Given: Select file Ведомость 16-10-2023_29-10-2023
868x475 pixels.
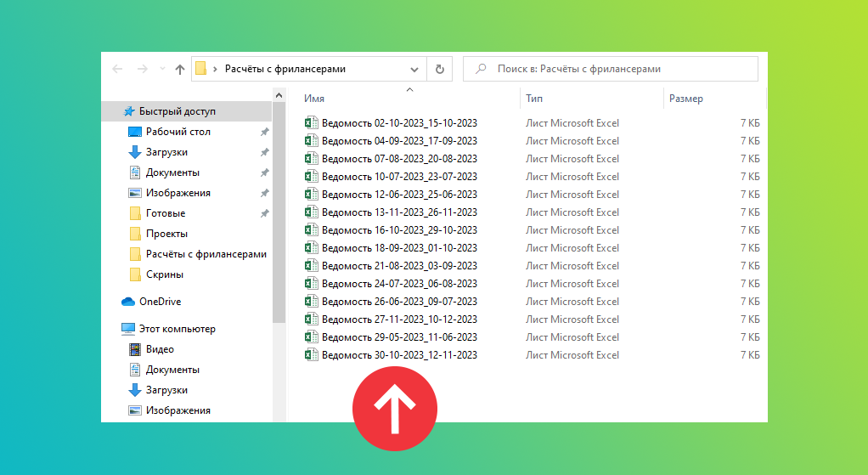Looking at the screenshot, I should 399,230.
